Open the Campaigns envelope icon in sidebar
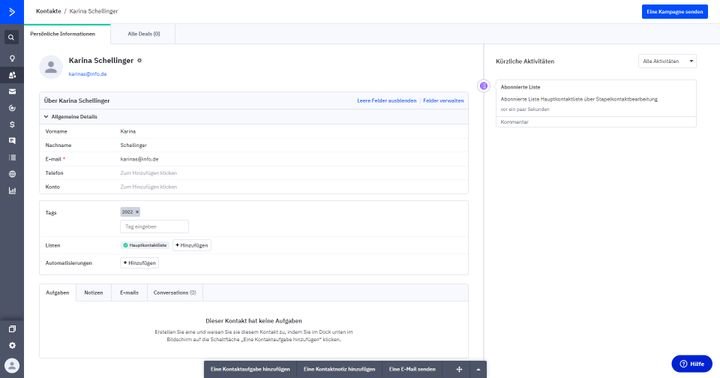 (12, 92)
